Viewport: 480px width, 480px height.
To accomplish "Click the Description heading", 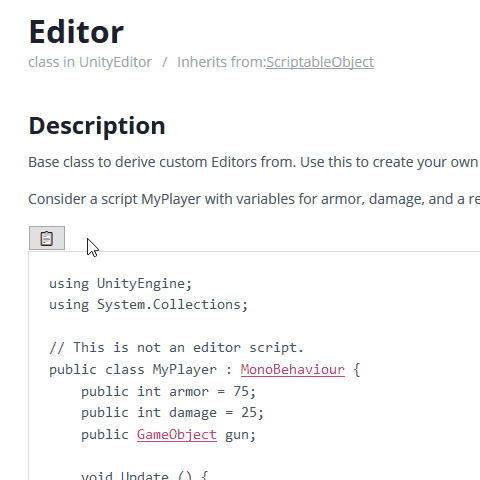I will tap(97, 126).
